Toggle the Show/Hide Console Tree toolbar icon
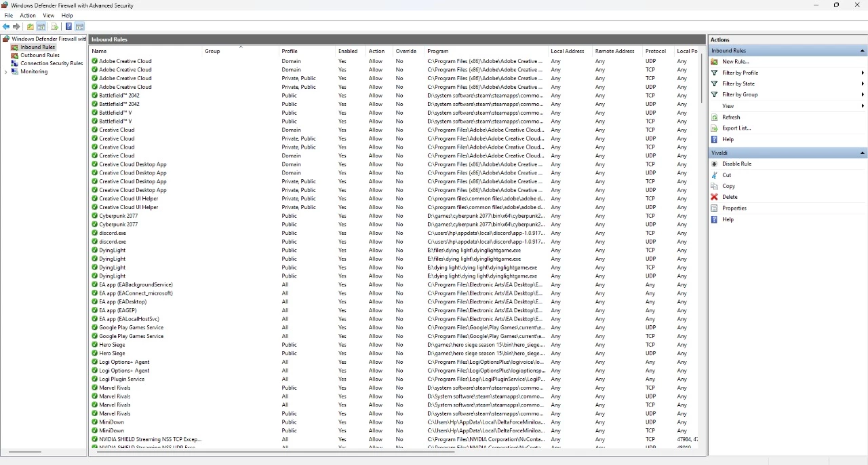This screenshot has width=868, height=465. [41, 26]
